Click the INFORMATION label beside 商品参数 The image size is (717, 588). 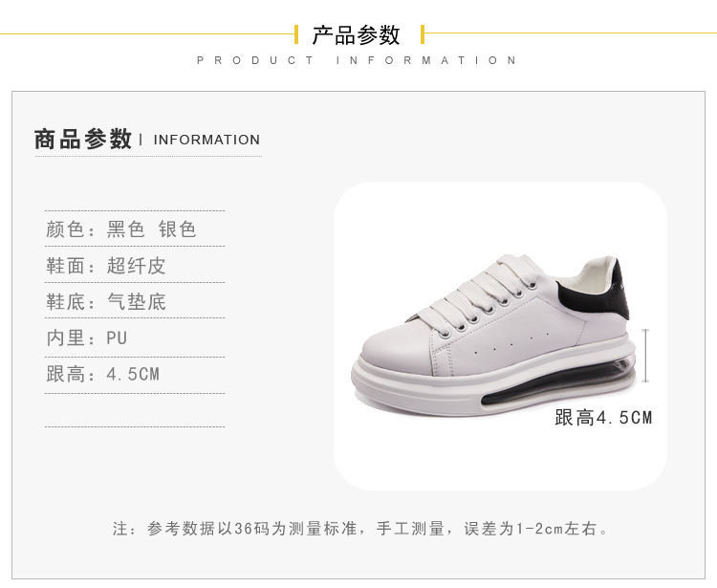pos(206,140)
